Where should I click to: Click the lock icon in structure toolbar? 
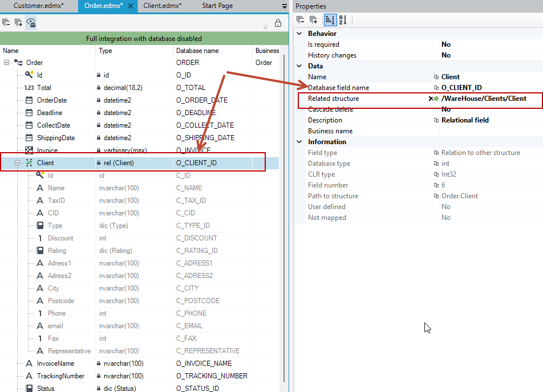tap(278, 23)
